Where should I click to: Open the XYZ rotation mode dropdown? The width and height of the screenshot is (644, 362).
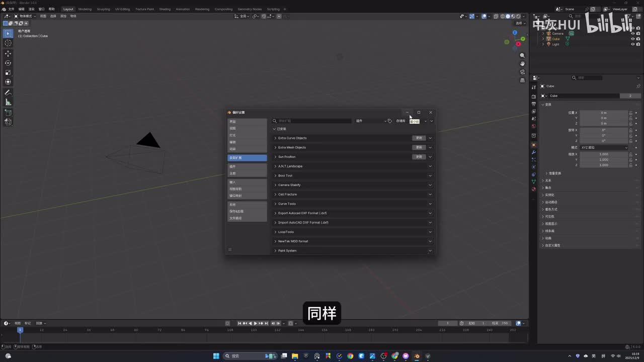[604, 148]
